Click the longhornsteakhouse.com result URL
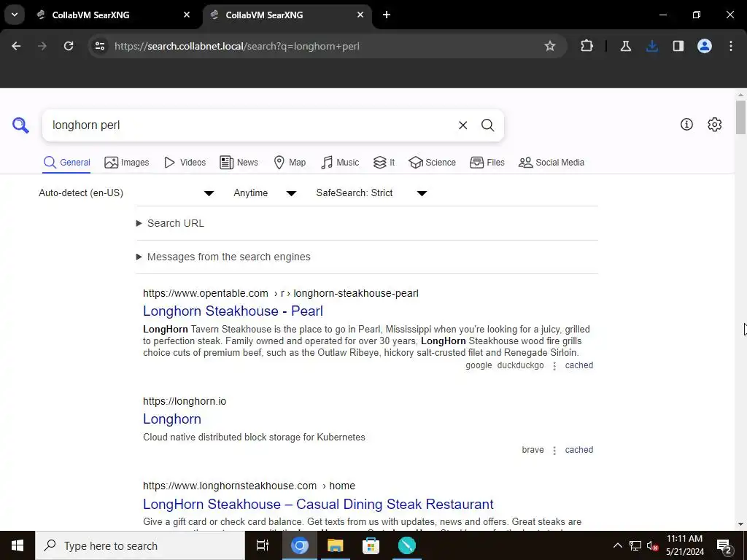Image resolution: width=747 pixels, height=560 pixels. (249, 486)
